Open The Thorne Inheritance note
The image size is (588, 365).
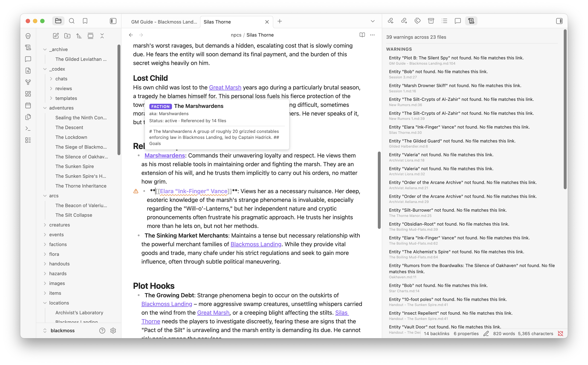(81, 186)
